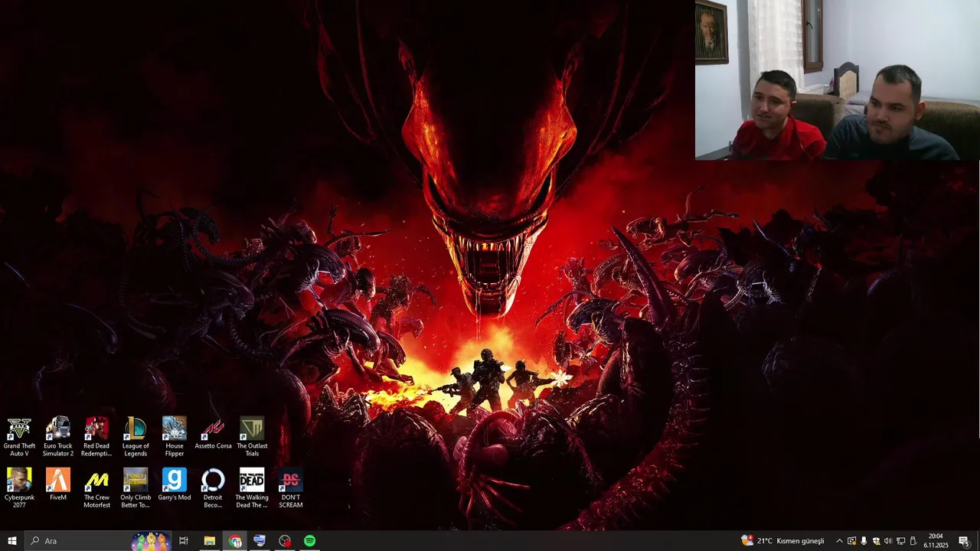Select the Assetto Corsa desktop shortcut
The image size is (980, 551).
point(213,434)
